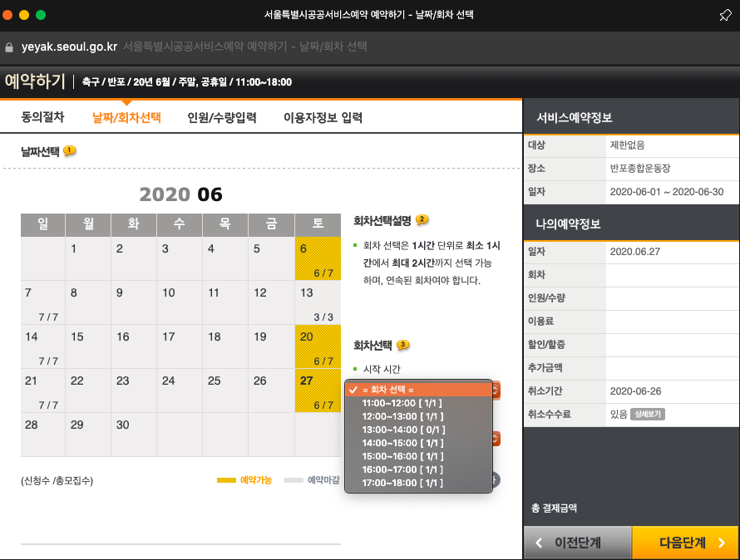740x560 pixels.
Task: Choose the 14:00~15:00 time slot
Action: click(x=418, y=443)
